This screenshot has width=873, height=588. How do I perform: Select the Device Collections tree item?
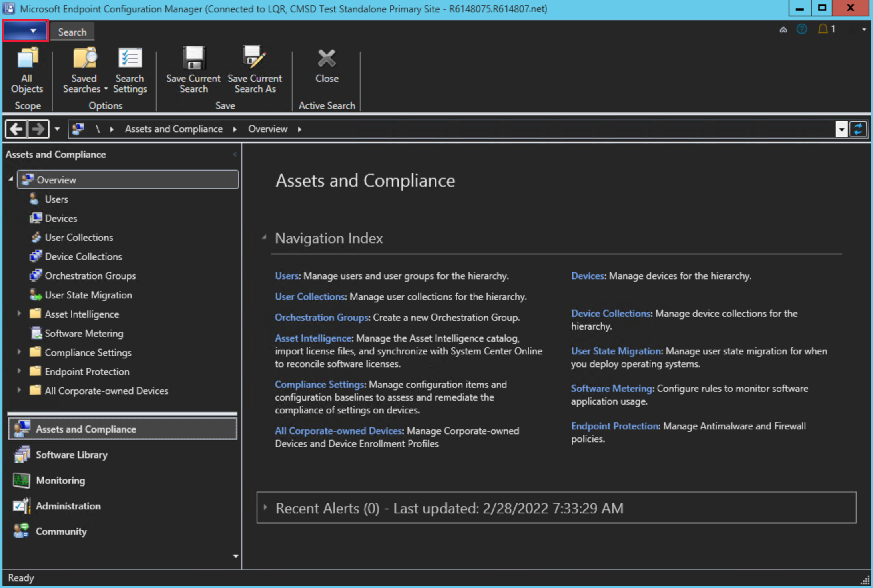[84, 256]
